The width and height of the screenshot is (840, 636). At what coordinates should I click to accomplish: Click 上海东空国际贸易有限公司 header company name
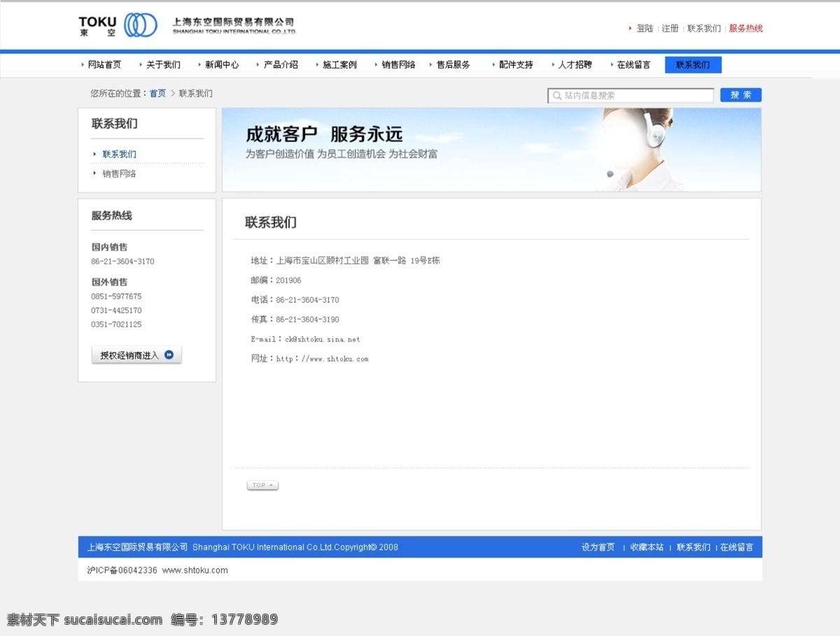[233, 23]
